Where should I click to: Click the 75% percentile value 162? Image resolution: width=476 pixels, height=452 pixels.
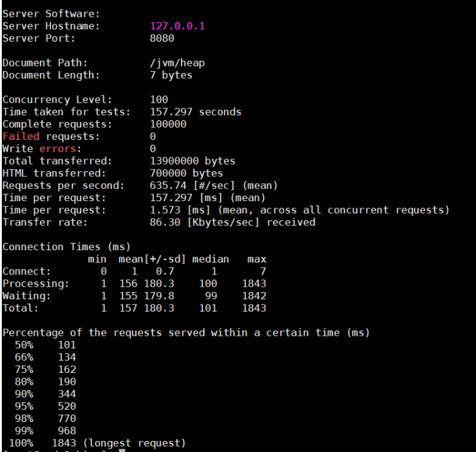coord(67,370)
